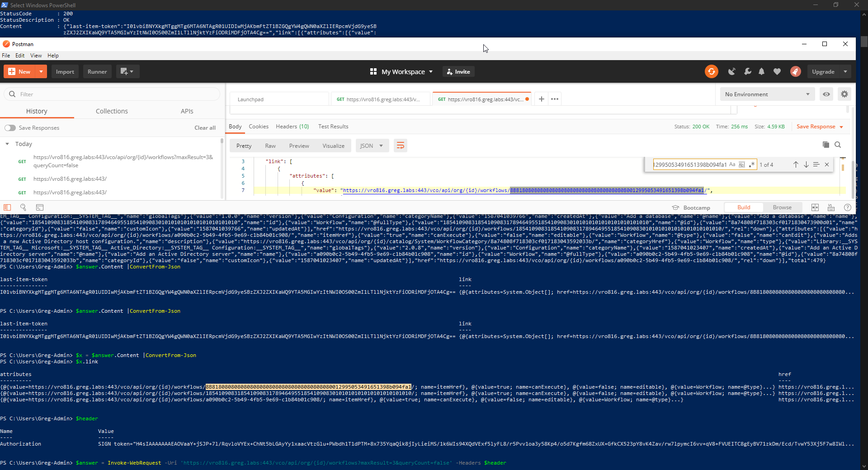This screenshot has width=868, height=470.
Task: Open manage environments gear icon
Action: [844, 94]
